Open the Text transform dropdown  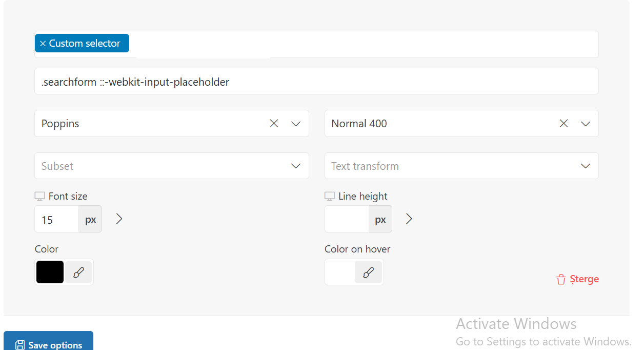tap(461, 166)
